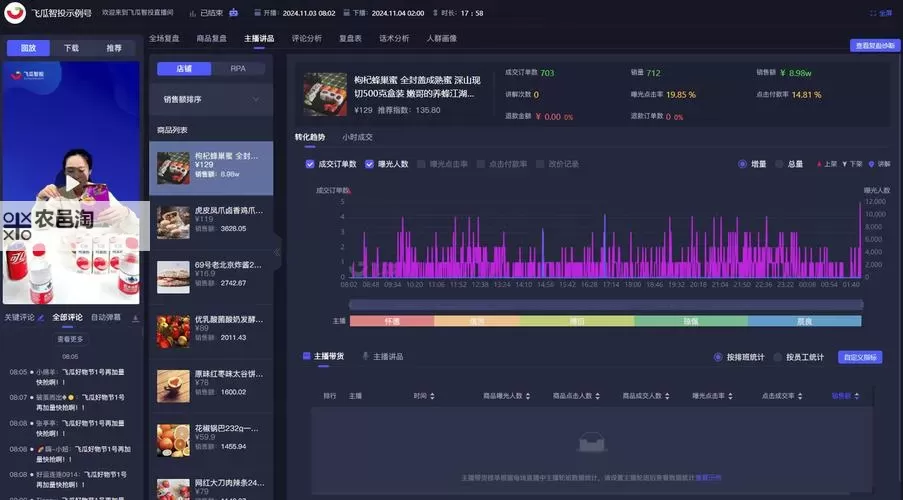Screen dimensions: 903x500
Task: Open the 销售额排序 sort dropdown
Action: (211, 100)
